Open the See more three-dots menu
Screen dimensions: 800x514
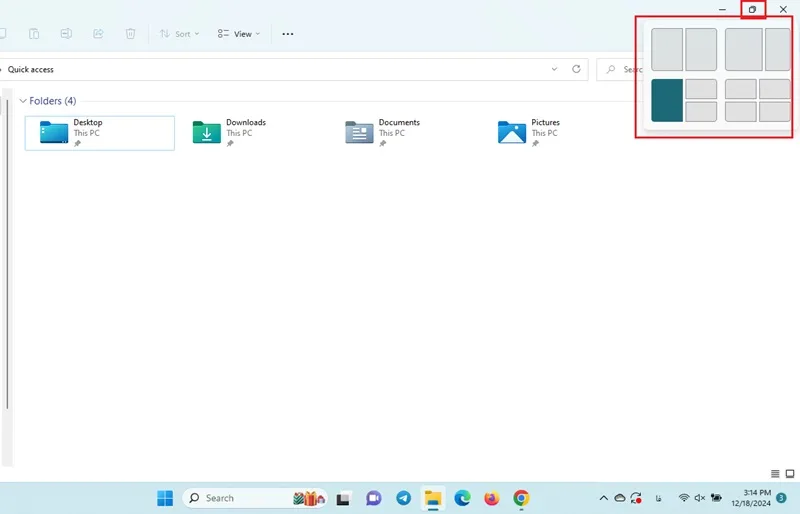tap(288, 34)
